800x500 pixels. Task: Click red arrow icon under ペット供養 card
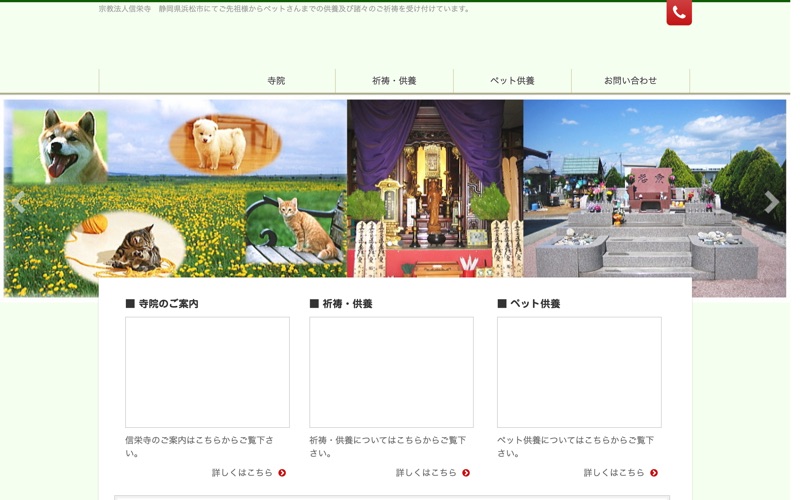[654, 473]
